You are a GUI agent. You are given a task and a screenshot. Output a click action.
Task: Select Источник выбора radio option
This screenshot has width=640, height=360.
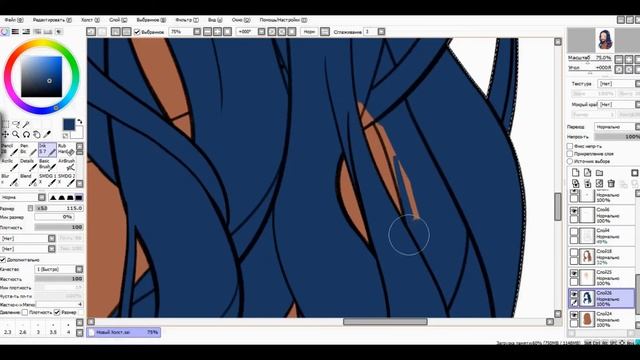tap(570, 161)
